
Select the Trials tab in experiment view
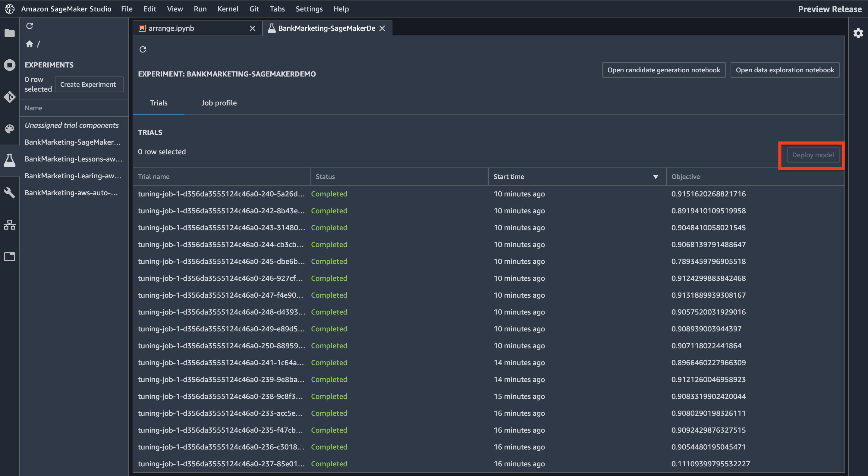[158, 103]
